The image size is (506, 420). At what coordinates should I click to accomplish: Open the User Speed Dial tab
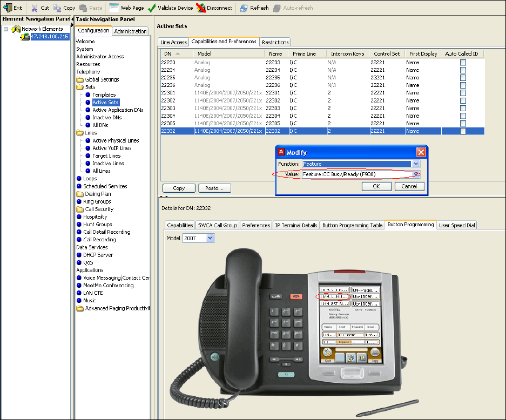click(x=457, y=225)
